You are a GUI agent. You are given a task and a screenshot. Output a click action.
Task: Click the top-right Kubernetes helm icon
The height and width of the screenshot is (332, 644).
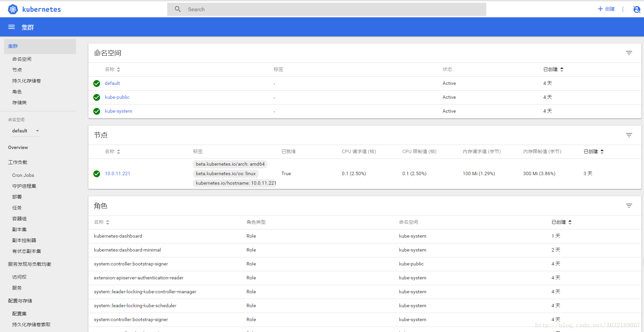pyautogui.click(x=637, y=9)
